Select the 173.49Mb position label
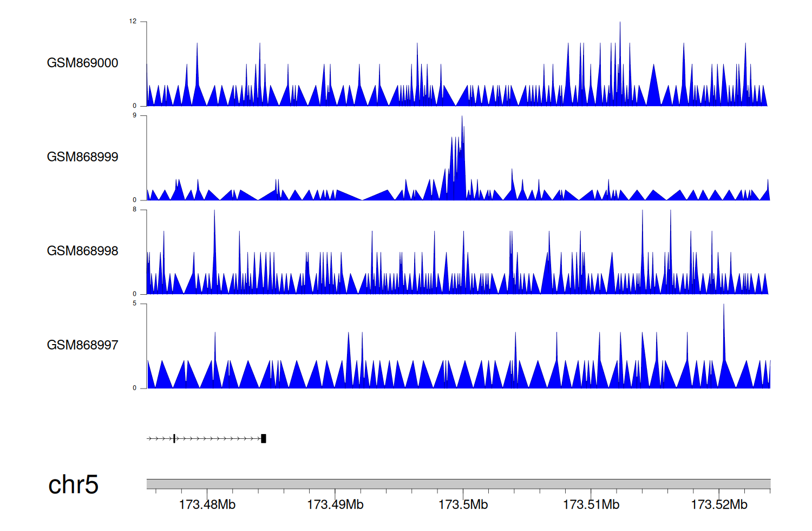The height and width of the screenshot is (531, 812). coord(335,505)
